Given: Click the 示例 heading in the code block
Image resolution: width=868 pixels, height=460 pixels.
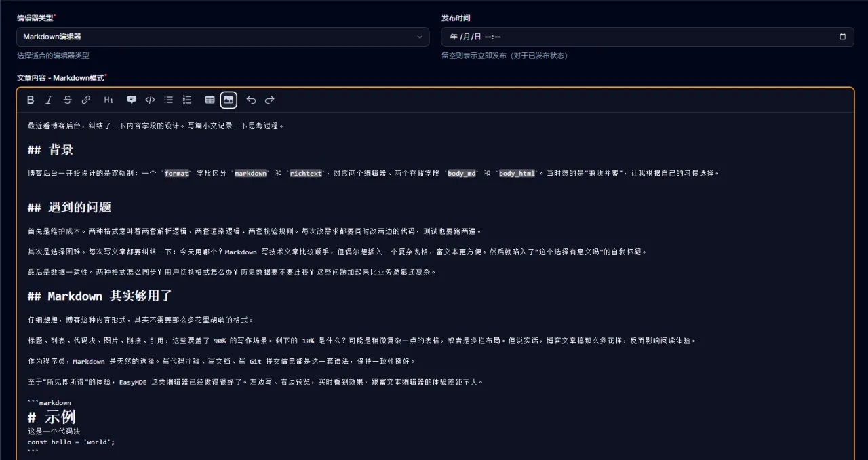Looking at the screenshot, I should (x=60, y=417).
